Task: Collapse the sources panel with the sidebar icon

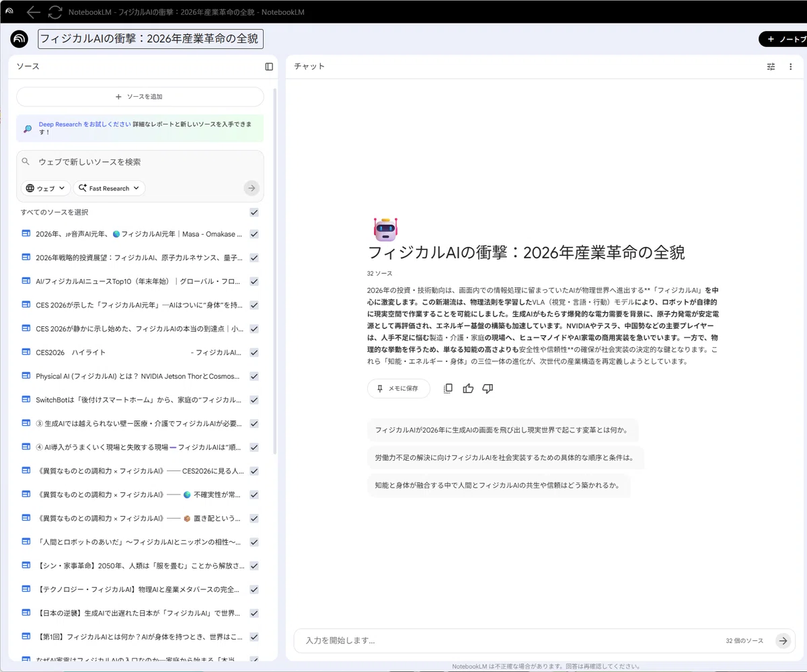Action: [x=269, y=67]
